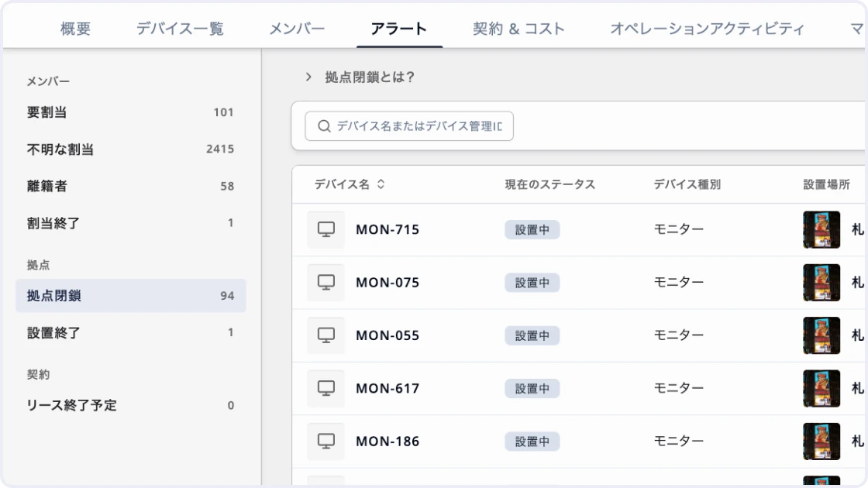Click the location thumbnail in MON-186 row
868x488 pixels.
click(x=821, y=442)
